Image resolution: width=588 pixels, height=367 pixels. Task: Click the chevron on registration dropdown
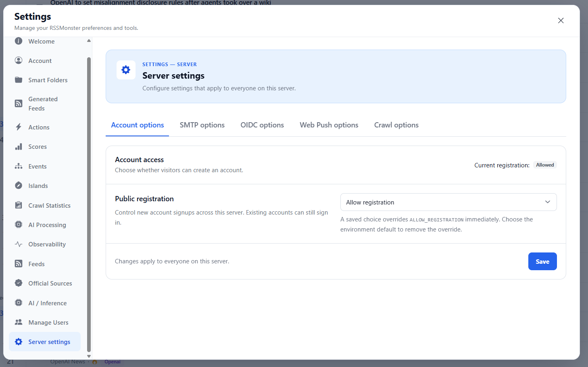(548, 202)
